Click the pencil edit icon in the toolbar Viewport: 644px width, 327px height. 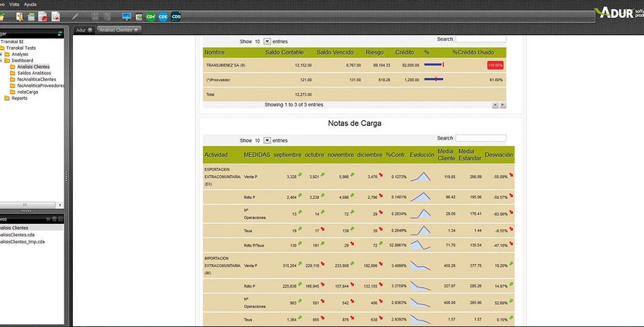point(76,16)
